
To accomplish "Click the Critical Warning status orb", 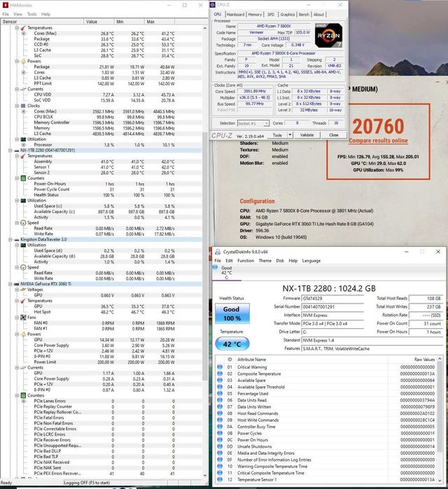I will pos(220,367).
